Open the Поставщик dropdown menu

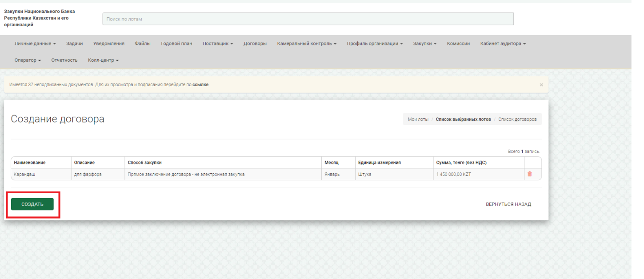[x=217, y=44]
